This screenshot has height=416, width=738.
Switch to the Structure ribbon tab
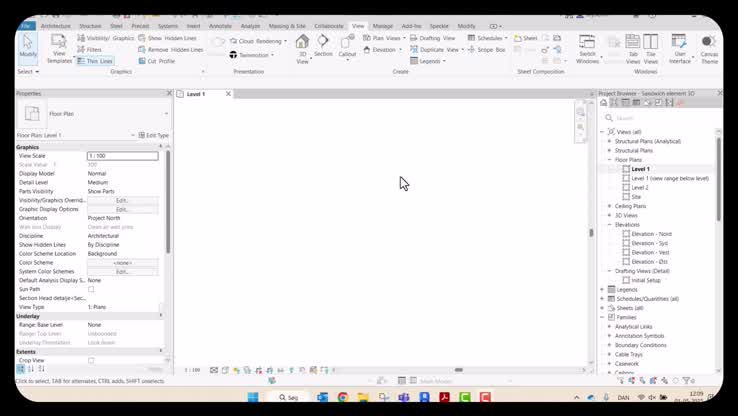(x=90, y=26)
